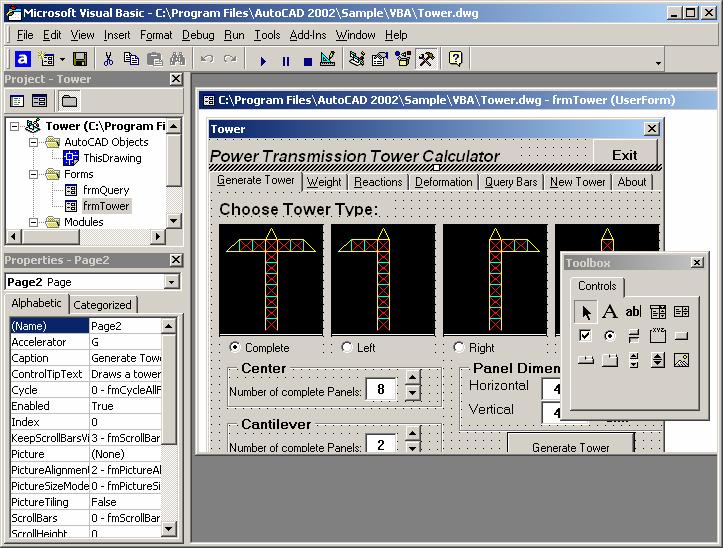
Task: Click the Project tree horizontal scrollbar
Action: click(86, 237)
